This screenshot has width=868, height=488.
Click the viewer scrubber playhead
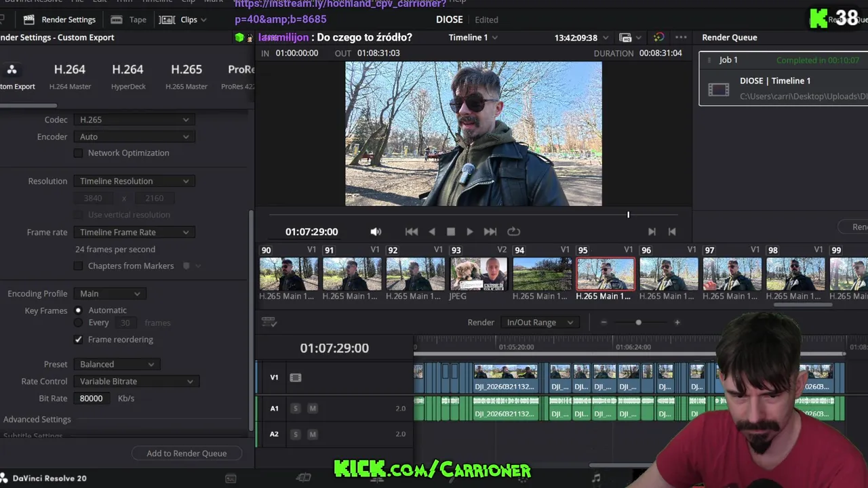pyautogui.click(x=628, y=215)
